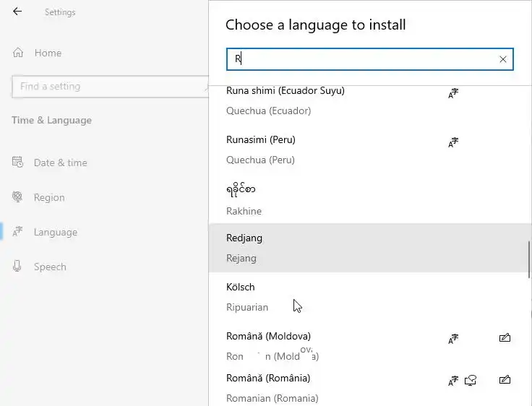Click text-to-speech icon for Română (România)

pyautogui.click(x=471, y=380)
